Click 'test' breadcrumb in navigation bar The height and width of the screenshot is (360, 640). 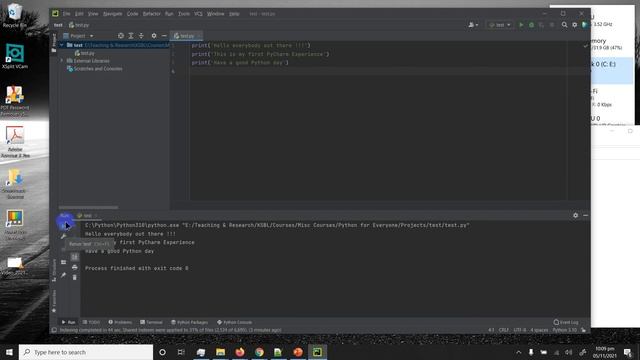tap(58, 25)
